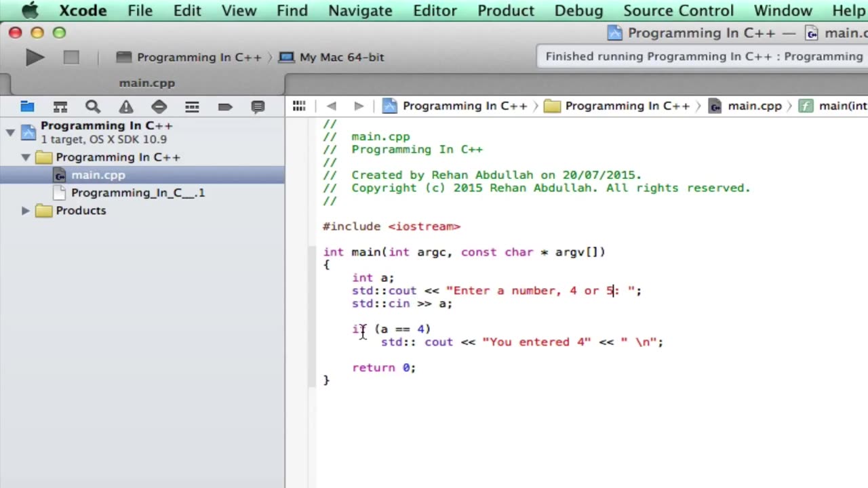
Task: Click the 'Created by Rehan Abdullah' comment
Action: pos(482,175)
